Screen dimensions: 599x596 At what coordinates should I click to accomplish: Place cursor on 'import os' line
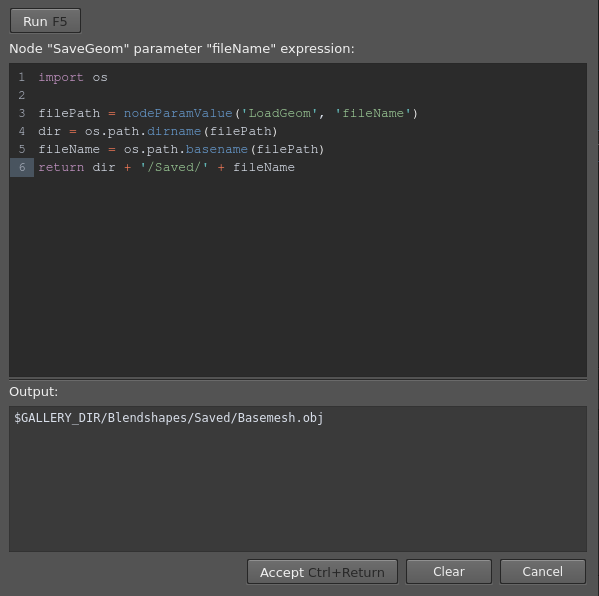73,77
